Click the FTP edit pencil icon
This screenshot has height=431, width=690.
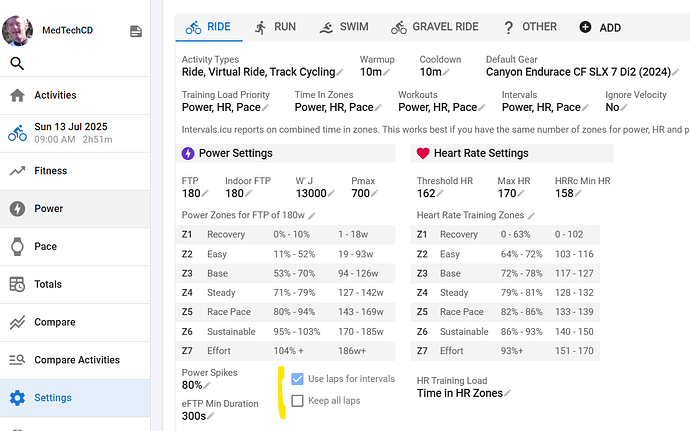[x=204, y=195]
